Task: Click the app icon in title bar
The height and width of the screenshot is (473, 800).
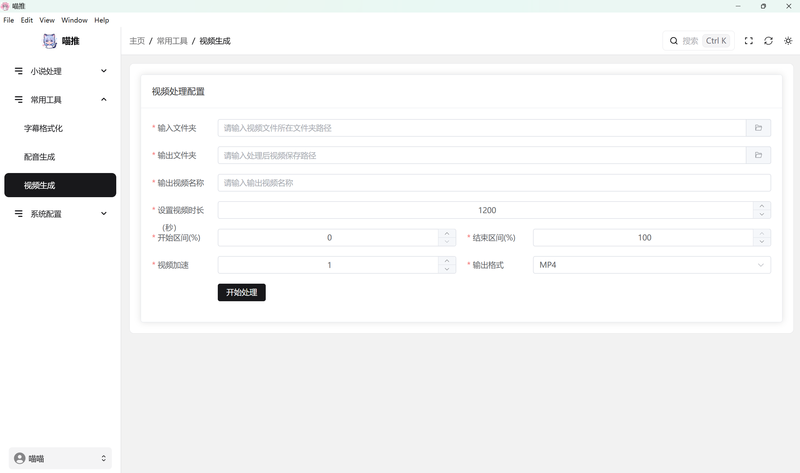Action: 5,6
